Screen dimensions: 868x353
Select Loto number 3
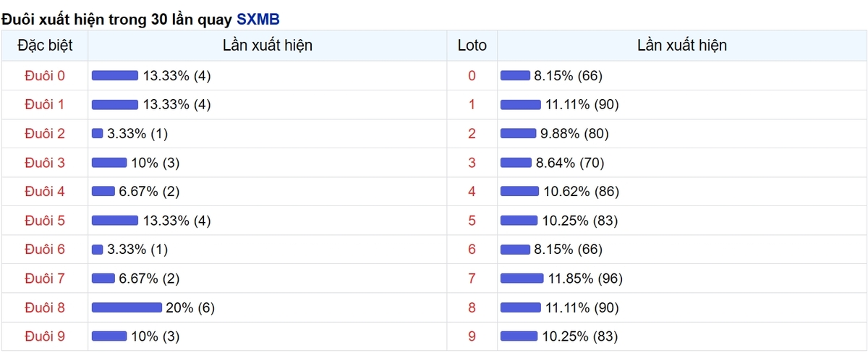pos(472,163)
